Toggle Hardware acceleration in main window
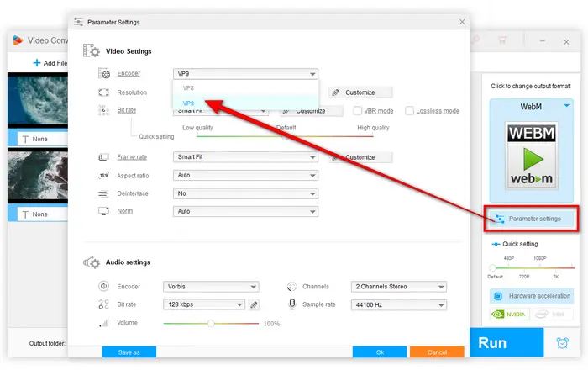Image resolution: width=588 pixels, height=370 pixels. click(x=532, y=296)
